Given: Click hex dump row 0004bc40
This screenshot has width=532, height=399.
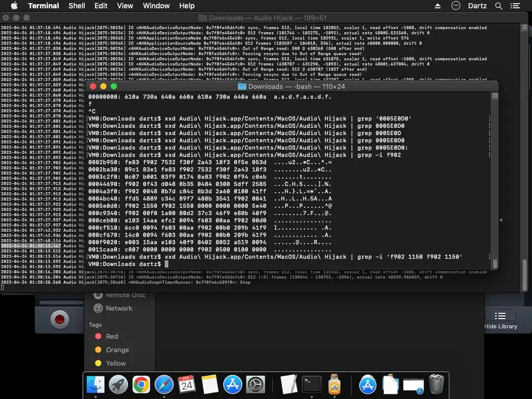Looking at the screenshot, I should click(210, 198).
